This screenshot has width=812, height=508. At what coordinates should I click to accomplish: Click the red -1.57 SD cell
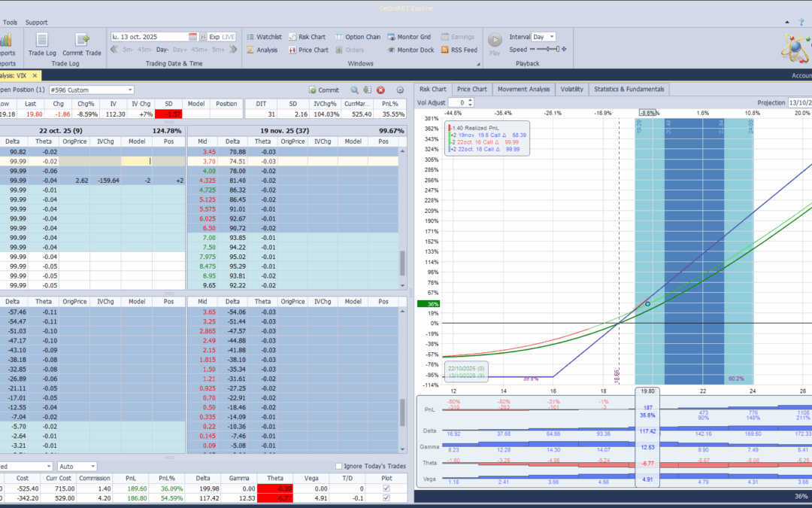pos(168,114)
